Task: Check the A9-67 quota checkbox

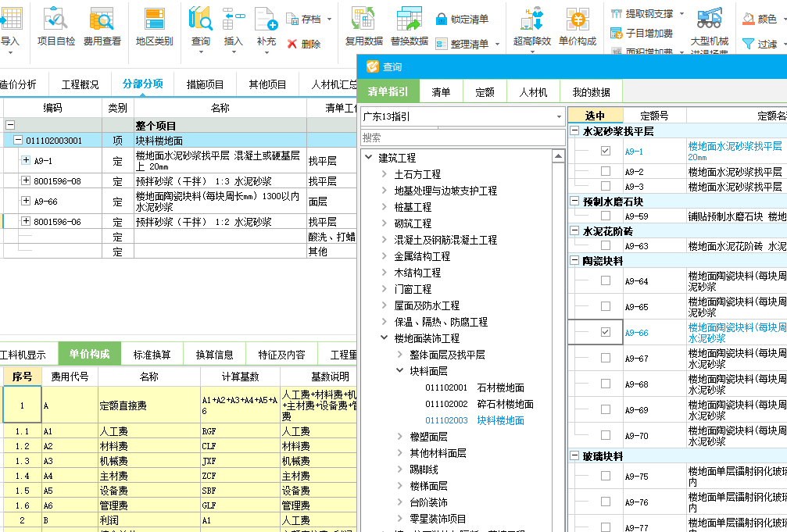Action: (x=606, y=358)
